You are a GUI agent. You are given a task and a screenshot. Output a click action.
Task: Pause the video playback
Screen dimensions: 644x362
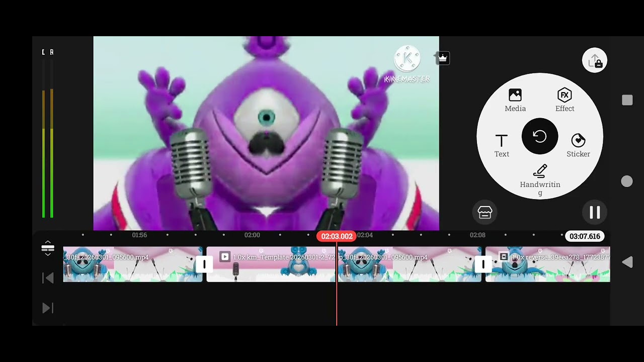(595, 212)
